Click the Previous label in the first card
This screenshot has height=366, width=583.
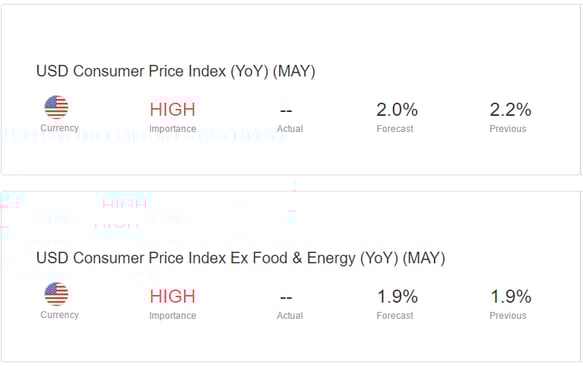(x=508, y=129)
